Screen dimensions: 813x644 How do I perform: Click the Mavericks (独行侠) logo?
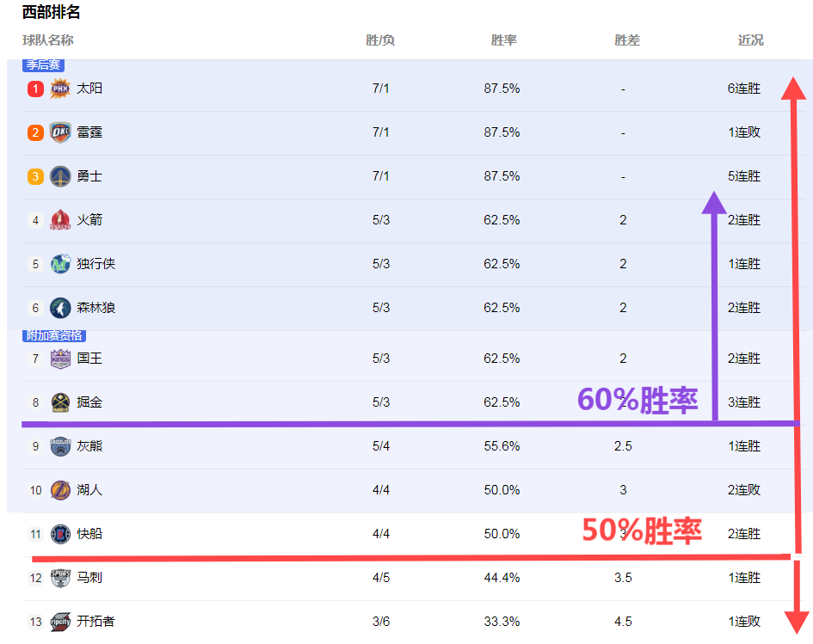[x=59, y=264]
